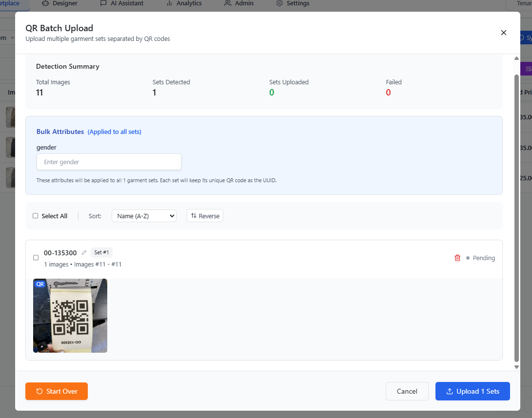This screenshot has width=532, height=418.
Task: Click the Total Images value 11
Action: click(39, 93)
